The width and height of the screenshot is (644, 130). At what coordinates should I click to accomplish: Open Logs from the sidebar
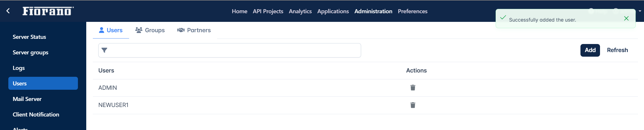pyautogui.click(x=19, y=68)
